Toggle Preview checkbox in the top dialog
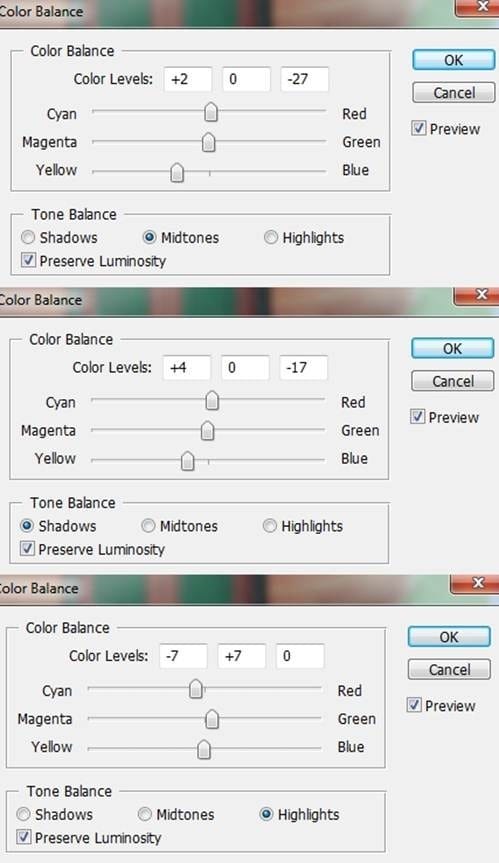 (419, 129)
